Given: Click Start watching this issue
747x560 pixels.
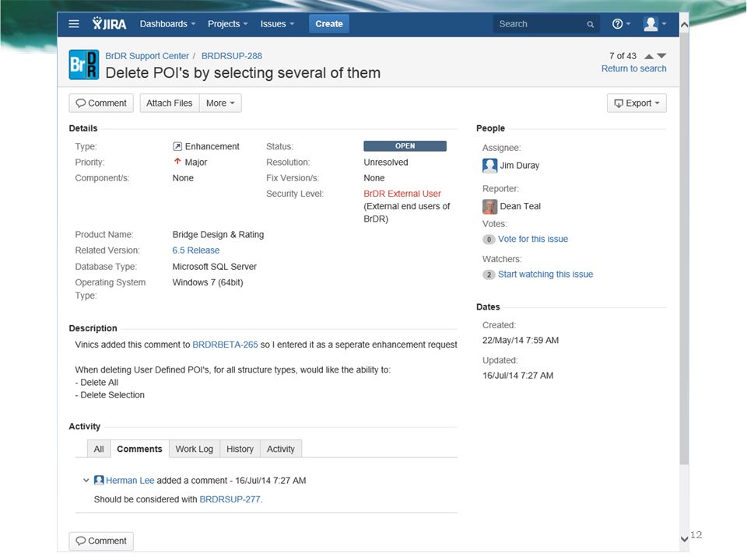Looking at the screenshot, I should (x=545, y=275).
